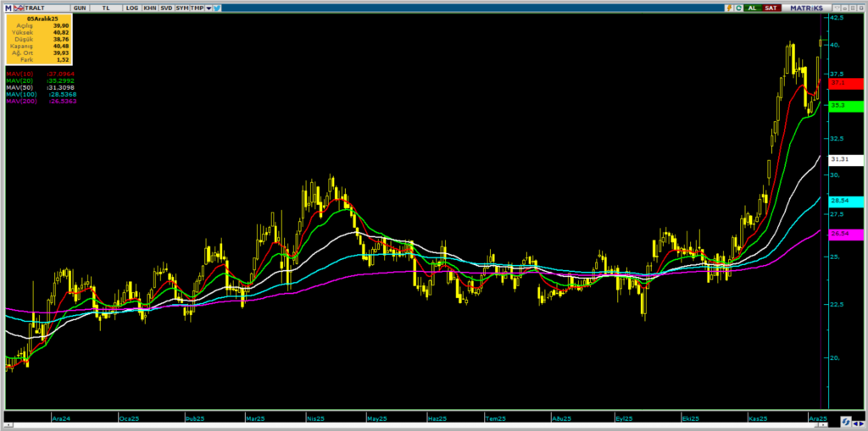Viewport: 868px width, 431px height.
Task: Click the blue sync icon at bottom right
Action: pyautogui.click(x=845, y=421)
